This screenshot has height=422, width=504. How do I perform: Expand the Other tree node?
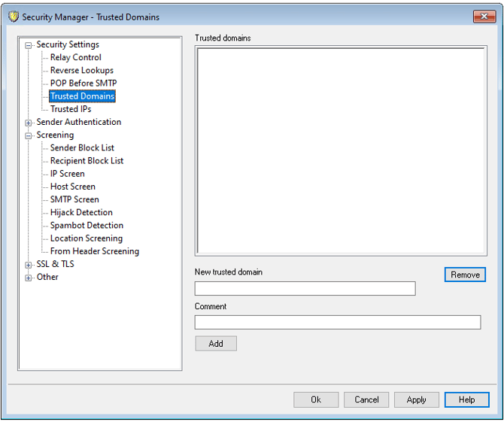click(29, 278)
